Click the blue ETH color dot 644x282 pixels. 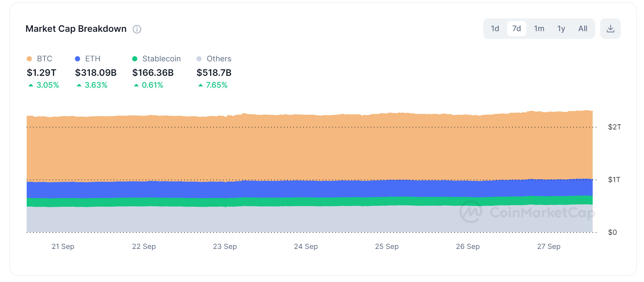[x=77, y=59]
